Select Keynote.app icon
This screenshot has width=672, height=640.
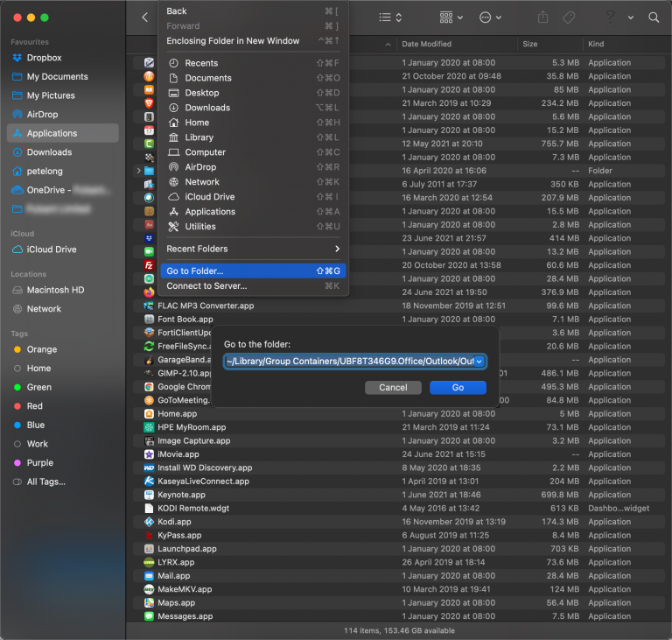[149, 495]
